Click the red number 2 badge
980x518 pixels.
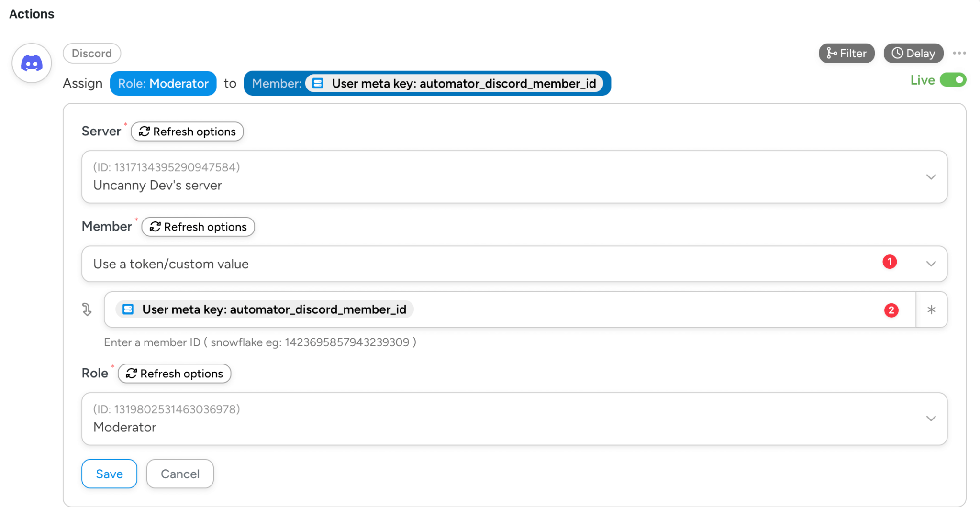pyautogui.click(x=891, y=310)
